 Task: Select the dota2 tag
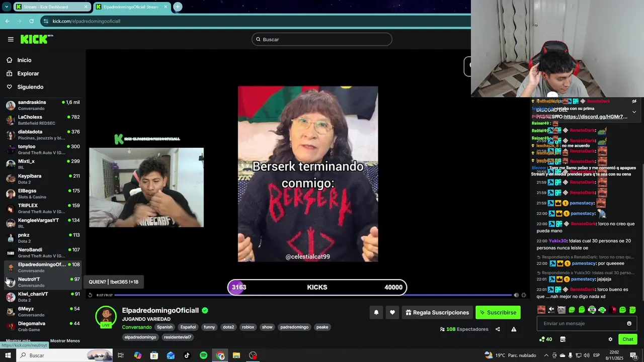click(228, 327)
